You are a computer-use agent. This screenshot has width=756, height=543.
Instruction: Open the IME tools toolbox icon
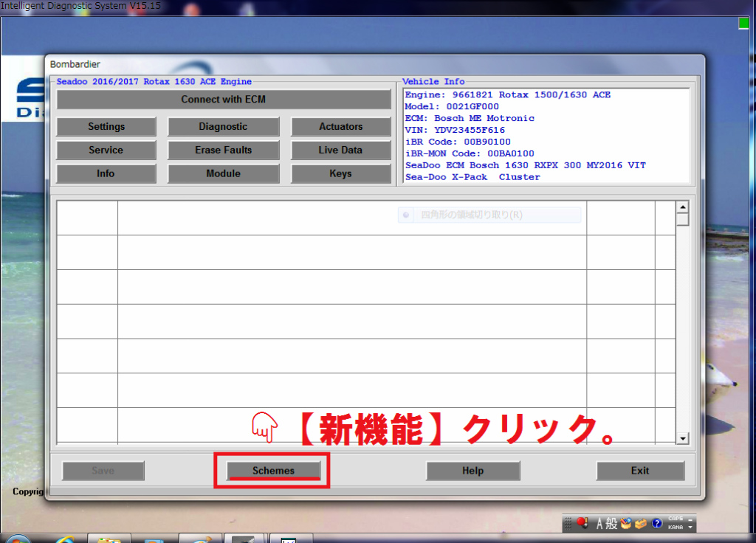641,524
